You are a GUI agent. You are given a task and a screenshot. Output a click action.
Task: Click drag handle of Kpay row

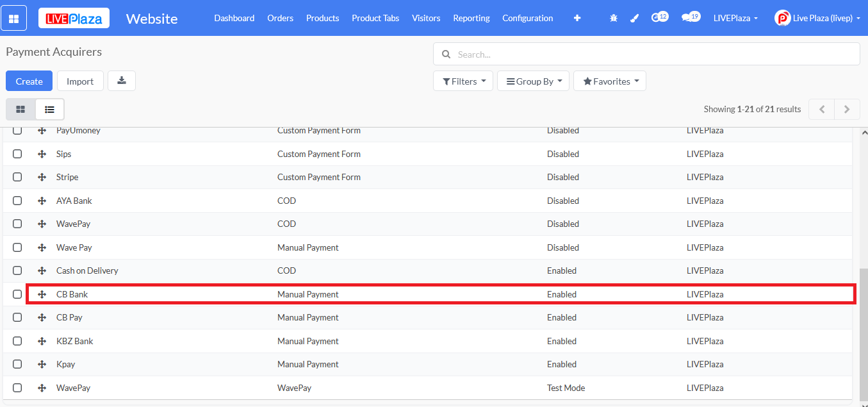point(42,364)
